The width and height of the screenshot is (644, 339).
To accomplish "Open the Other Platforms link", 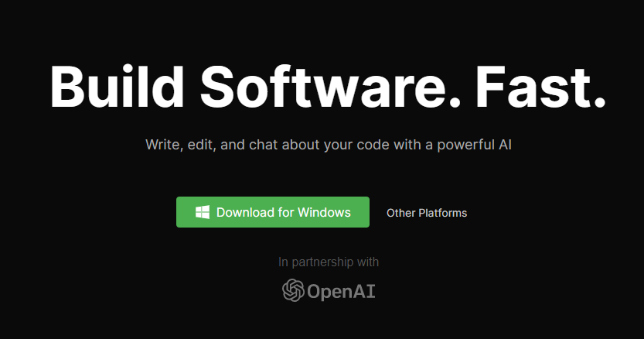I will tap(426, 213).
